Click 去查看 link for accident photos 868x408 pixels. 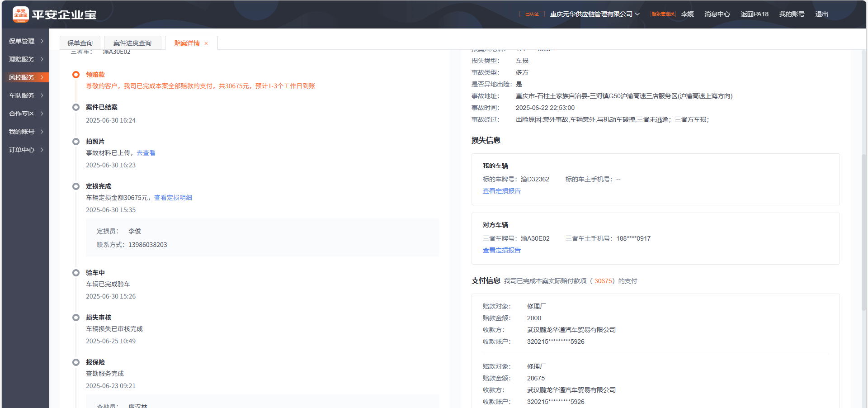146,153
